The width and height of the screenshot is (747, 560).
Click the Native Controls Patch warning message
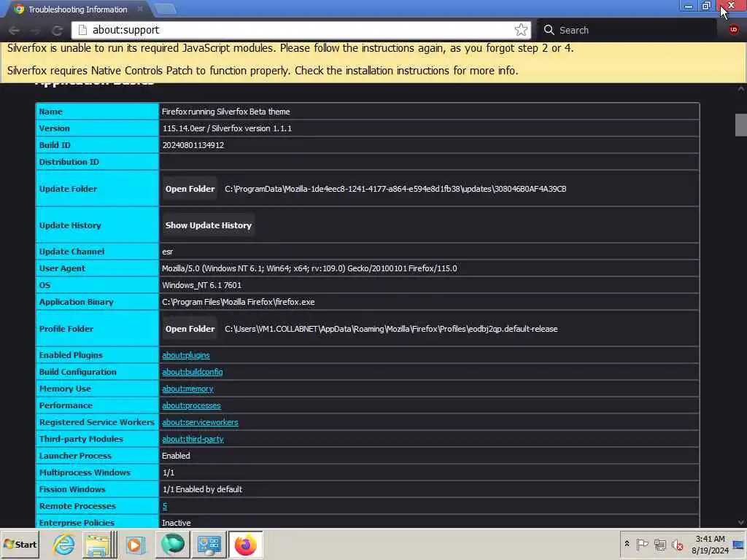263,71
